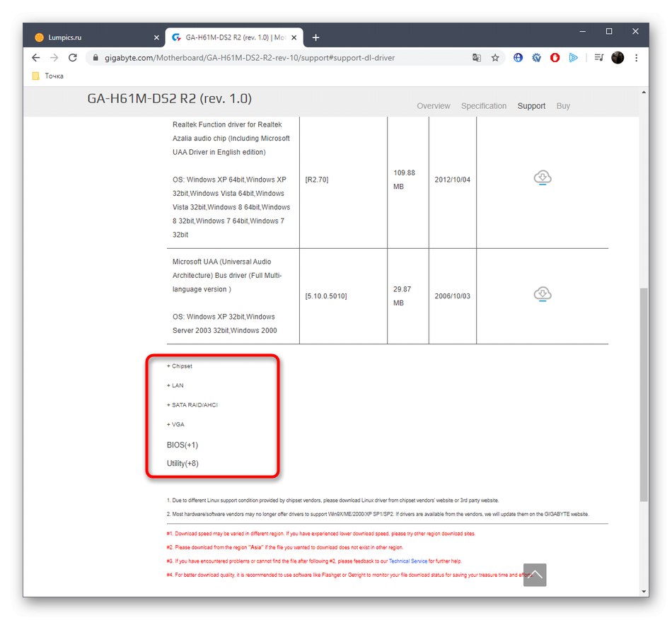Open the Buy section

point(563,106)
